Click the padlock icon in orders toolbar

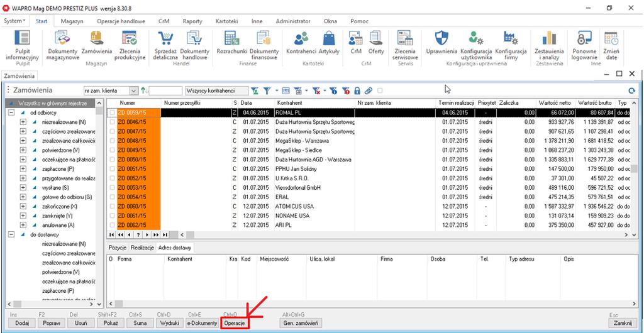[x=357, y=90]
